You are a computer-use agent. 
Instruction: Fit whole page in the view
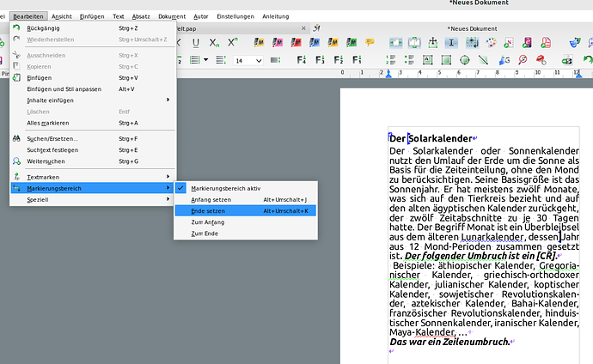(414, 43)
